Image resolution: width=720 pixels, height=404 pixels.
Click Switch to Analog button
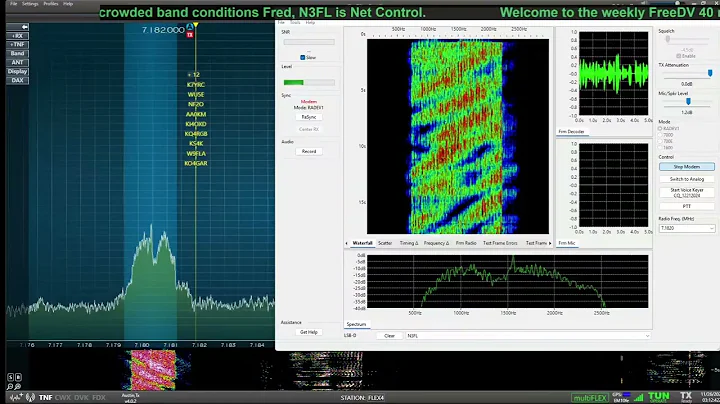tap(687, 179)
